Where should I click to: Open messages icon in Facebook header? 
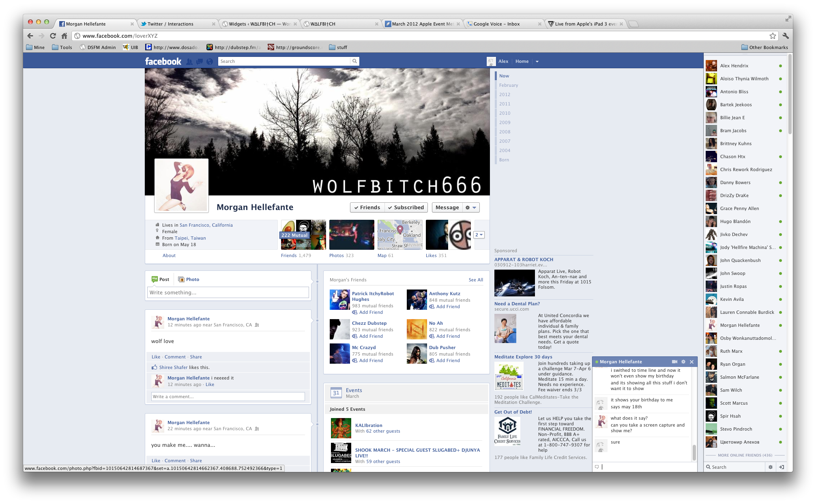point(200,62)
